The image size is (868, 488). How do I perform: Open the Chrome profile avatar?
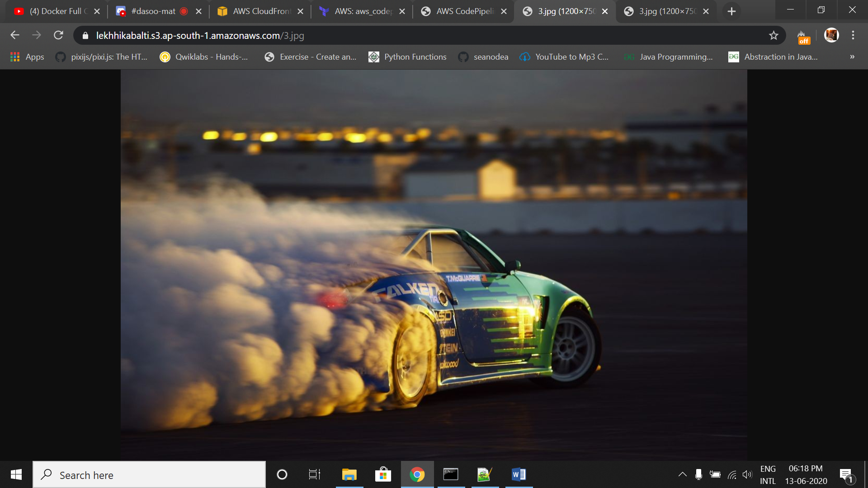point(831,35)
